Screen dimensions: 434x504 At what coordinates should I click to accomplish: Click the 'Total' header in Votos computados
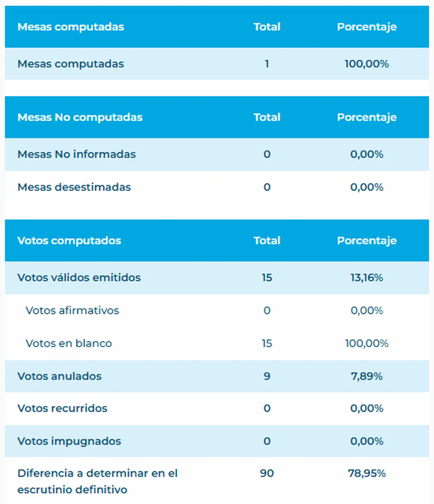click(x=267, y=241)
